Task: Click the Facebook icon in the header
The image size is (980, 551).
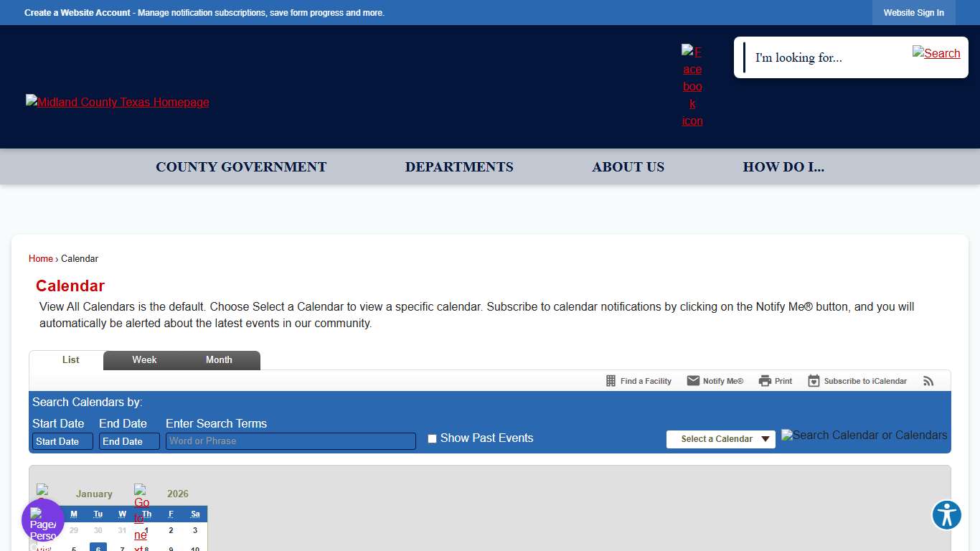Action: [x=692, y=86]
